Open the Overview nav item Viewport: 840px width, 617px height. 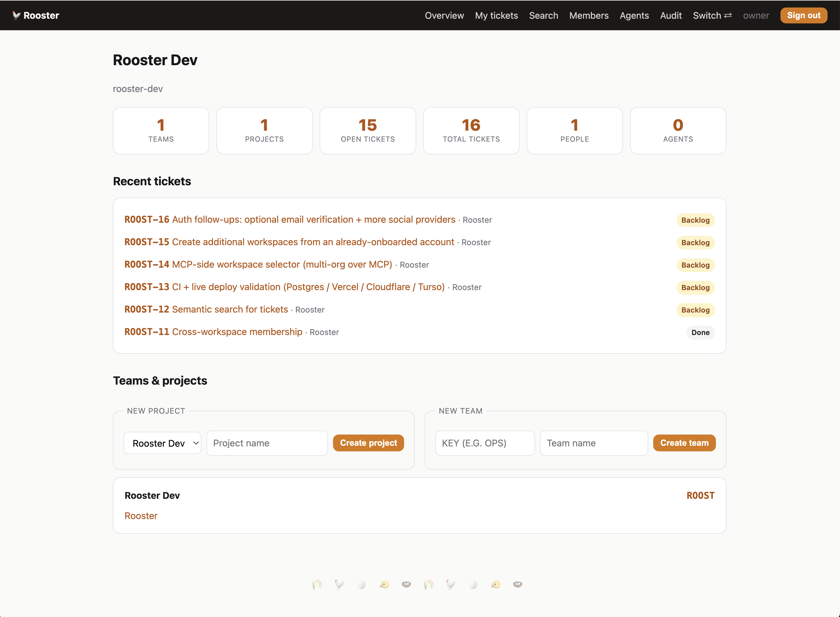(444, 15)
